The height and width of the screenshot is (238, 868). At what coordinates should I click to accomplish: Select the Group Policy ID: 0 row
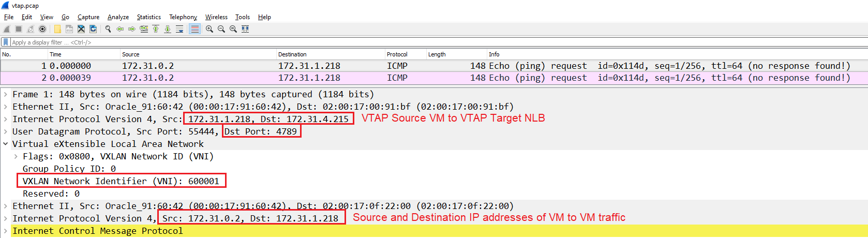click(69, 169)
